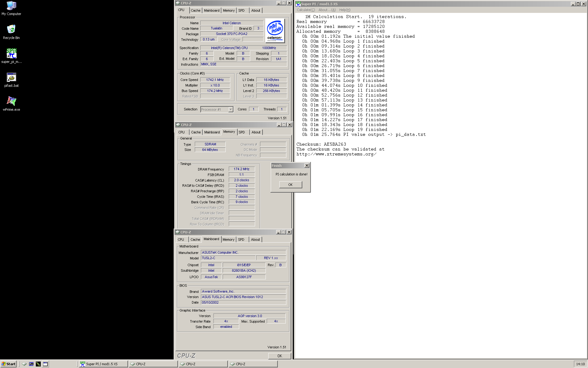588x368 pixels.
Task: Select Mainboard tab in the Memory CPU-Z window
Action: (212, 132)
